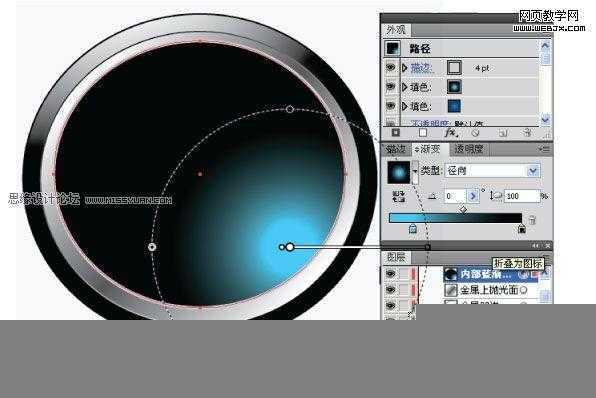
Task: Open the radial gradient fill swatch
Action: click(x=454, y=87)
